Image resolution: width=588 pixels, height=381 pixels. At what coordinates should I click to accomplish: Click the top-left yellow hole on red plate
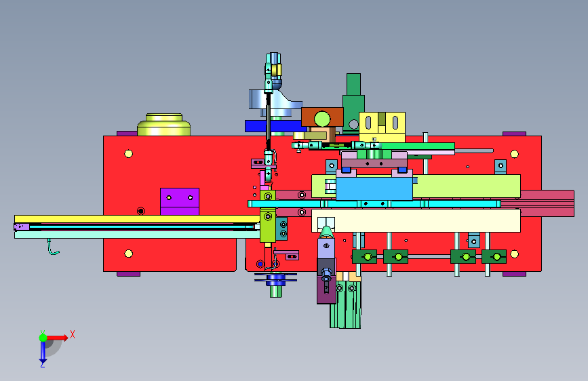point(129,154)
